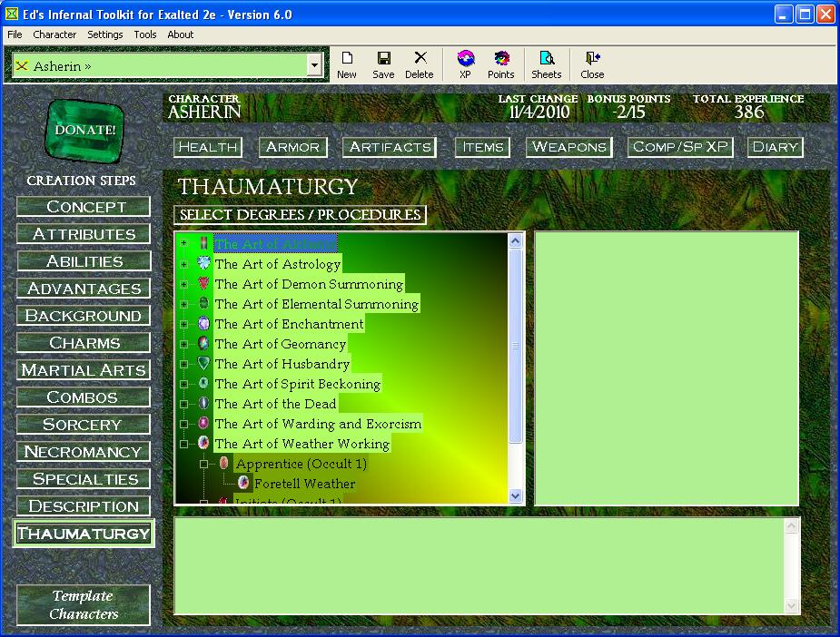Open the Points toolbar icon

[501, 64]
